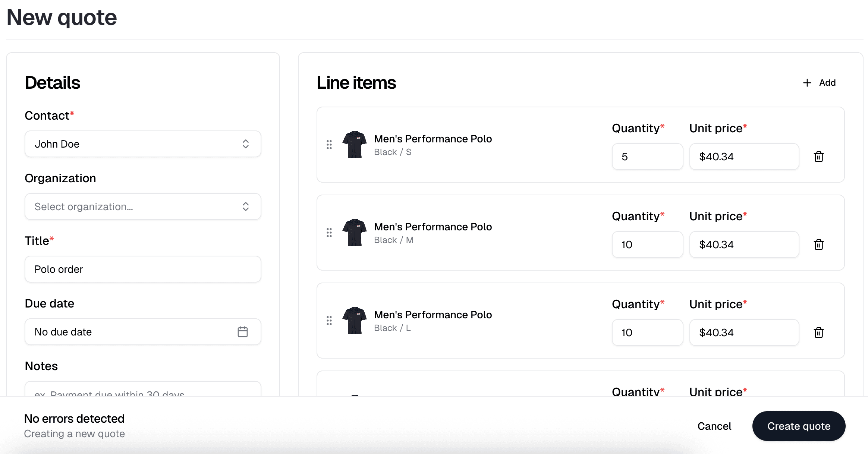Click the Cancel button
Viewport: 868px width, 454px height.
pyautogui.click(x=714, y=426)
